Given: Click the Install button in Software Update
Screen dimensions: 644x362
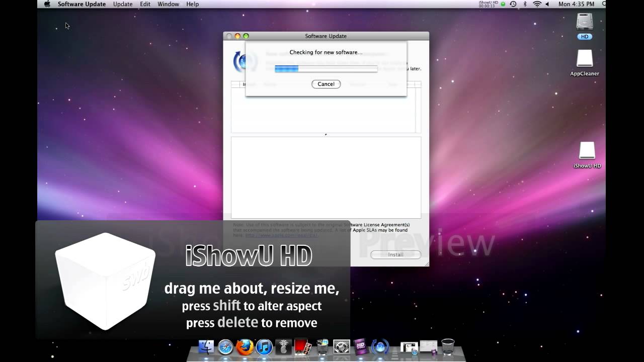Looking at the screenshot, I should (395, 254).
